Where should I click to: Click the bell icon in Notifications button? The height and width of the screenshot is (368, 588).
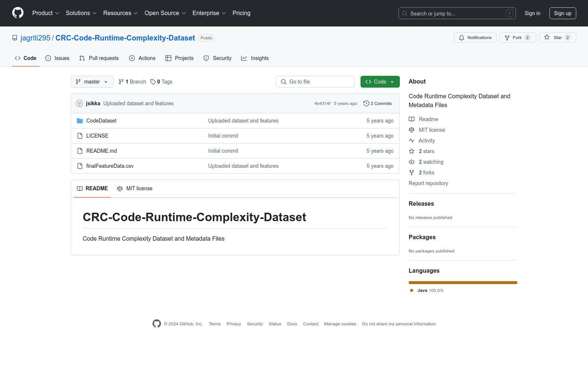pos(462,38)
